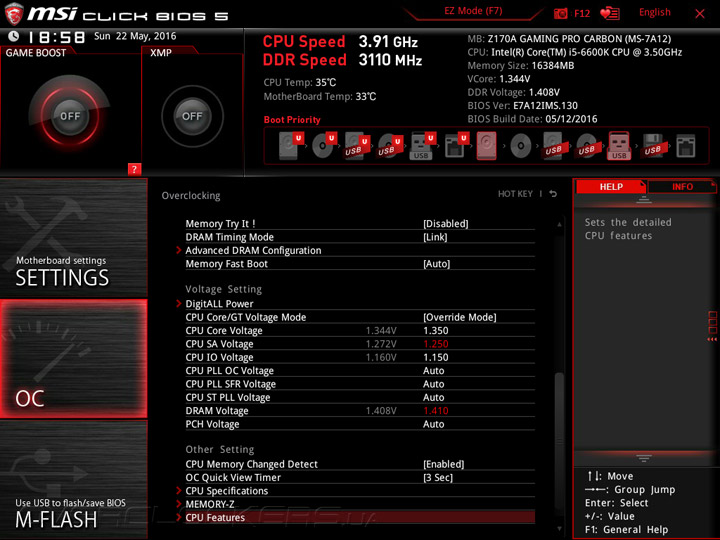Click the Boot Priority label
The width and height of the screenshot is (720, 540).
coord(292,119)
